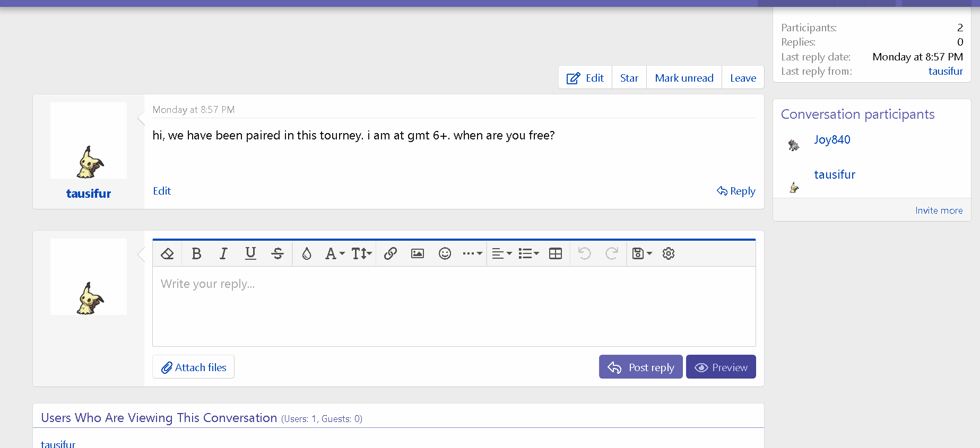Expand more insert options ellipsis menu
The image size is (980, 448).
[x=472, y=253]
